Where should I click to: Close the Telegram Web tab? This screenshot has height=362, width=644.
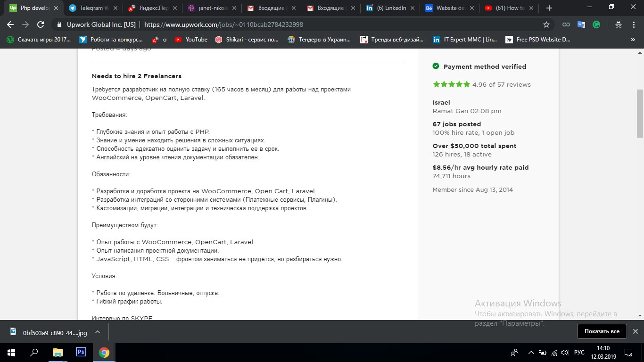115,8
